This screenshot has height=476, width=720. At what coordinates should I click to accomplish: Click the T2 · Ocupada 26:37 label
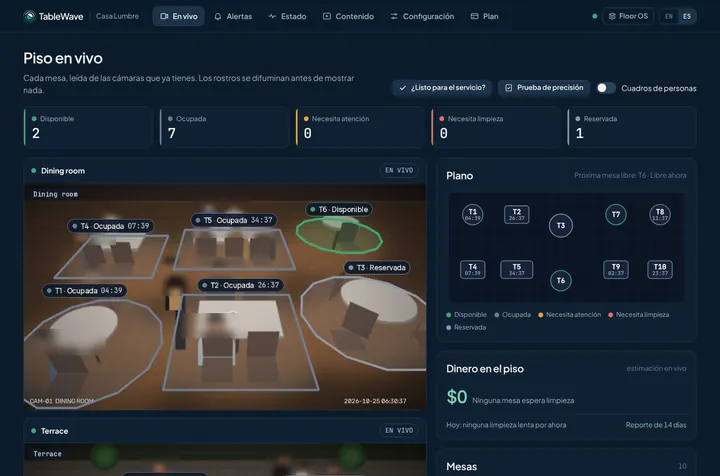tap(241, 285)
